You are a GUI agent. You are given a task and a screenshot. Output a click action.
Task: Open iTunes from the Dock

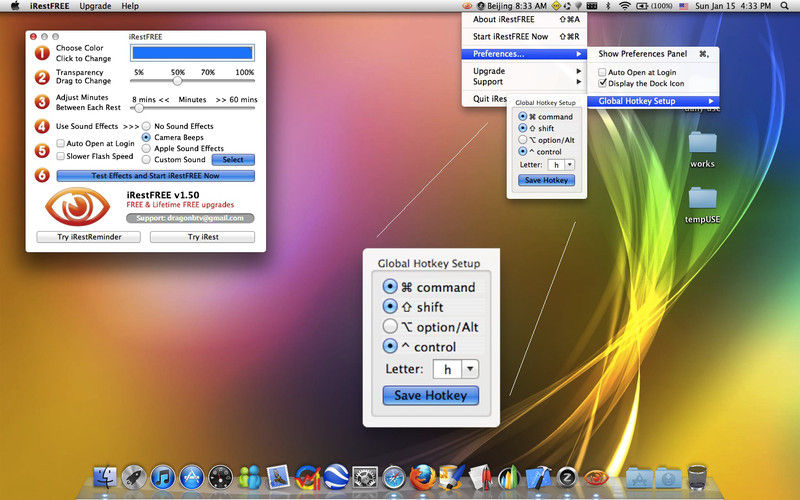point(163,478)
